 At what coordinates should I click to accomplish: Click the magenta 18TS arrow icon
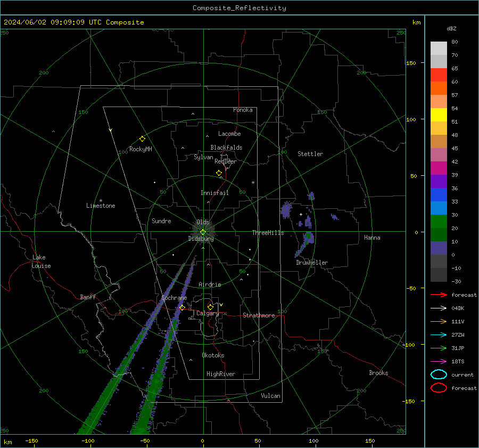(439, 362)
